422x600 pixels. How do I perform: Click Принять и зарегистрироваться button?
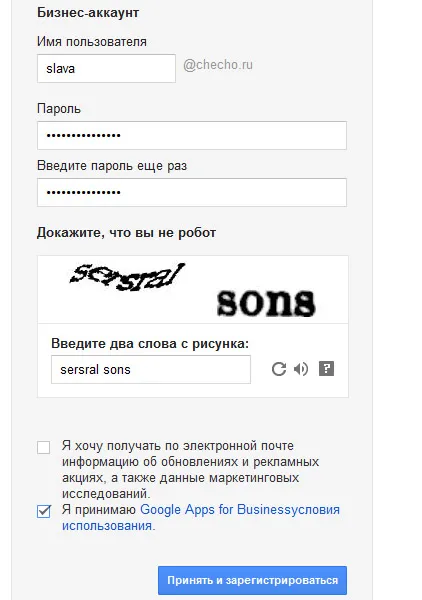pyautogui.click(x=253, y=580)
